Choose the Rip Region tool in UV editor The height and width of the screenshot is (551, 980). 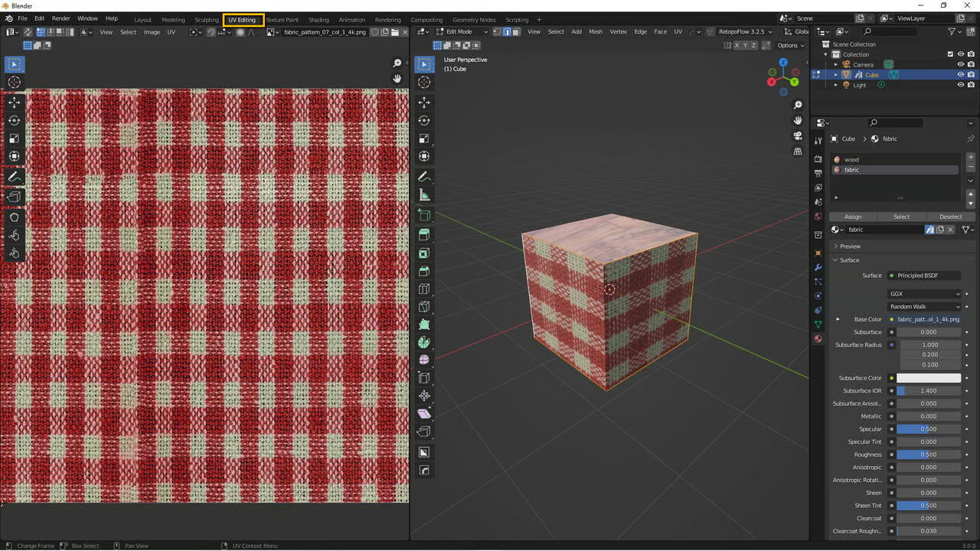(x=15, y=197)
